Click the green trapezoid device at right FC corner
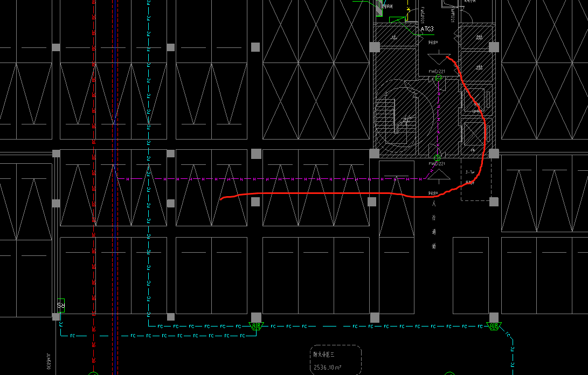The width and height of the screenshot is (588, 375). point(494,327)
